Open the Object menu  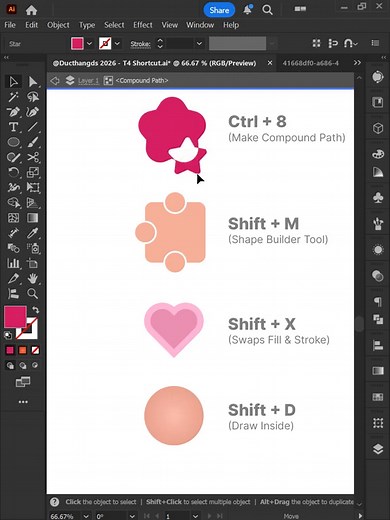click(58, 25)
